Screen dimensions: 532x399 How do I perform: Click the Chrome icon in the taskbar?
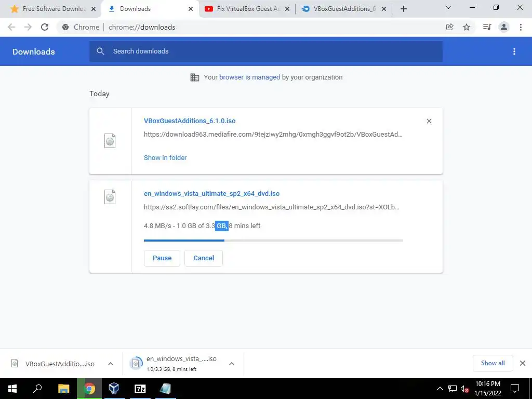(89, 389)
